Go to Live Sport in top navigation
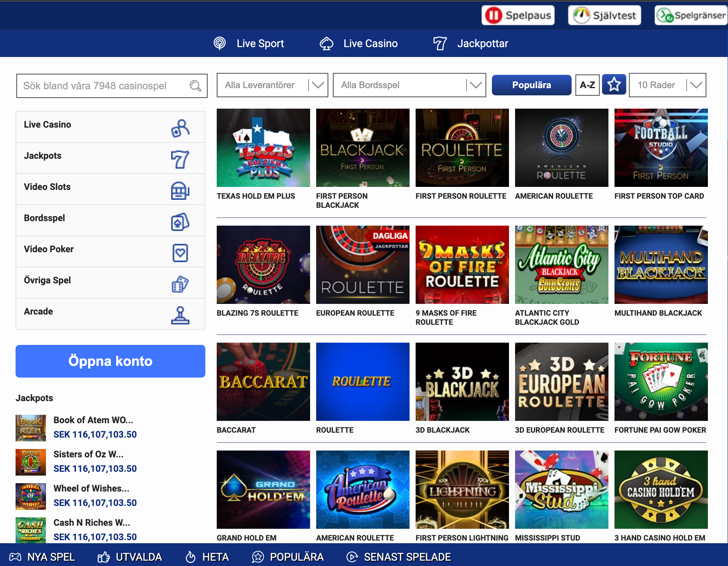Viewport: 728px width, 566px height. click(249, 43)
